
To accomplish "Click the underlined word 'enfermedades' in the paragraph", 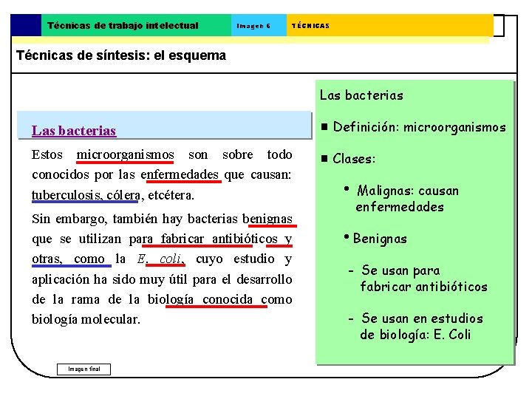I will click(x=180, y=174).
